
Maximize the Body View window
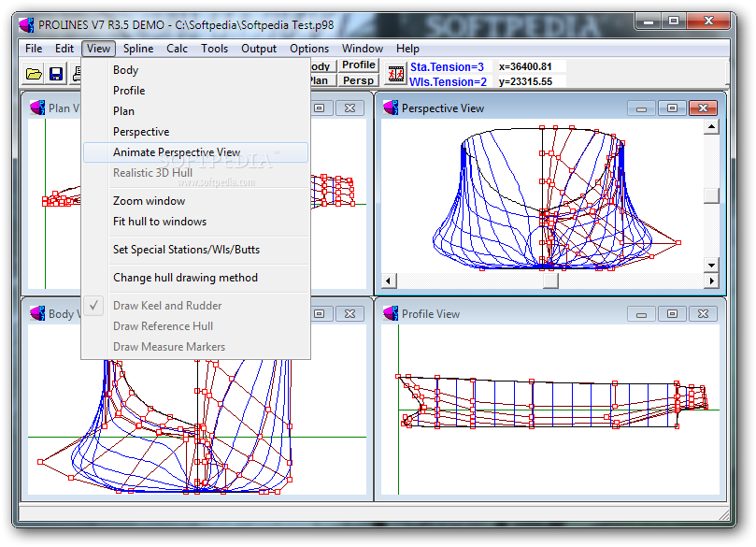click(x=320, y=314)
